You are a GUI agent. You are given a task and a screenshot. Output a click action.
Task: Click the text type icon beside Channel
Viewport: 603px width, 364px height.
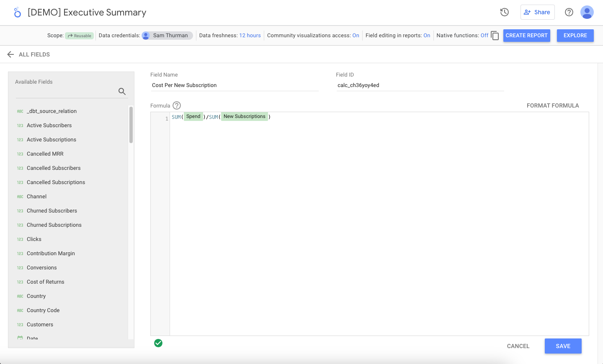click(20, 197)
